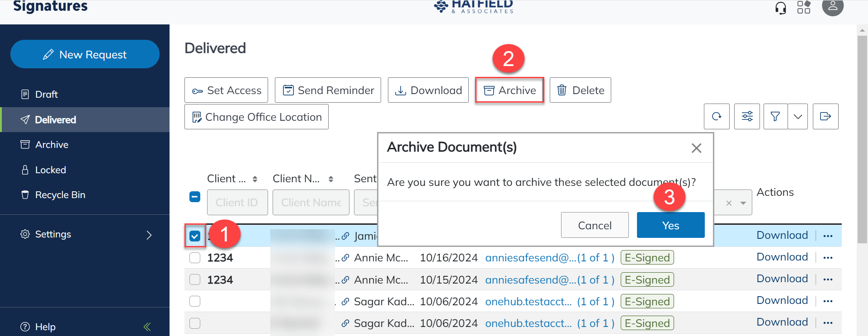This screenshot has height=336, width=868.
Task: Click the Hatfield & Associates logo
Action: (x=474, y=7)
